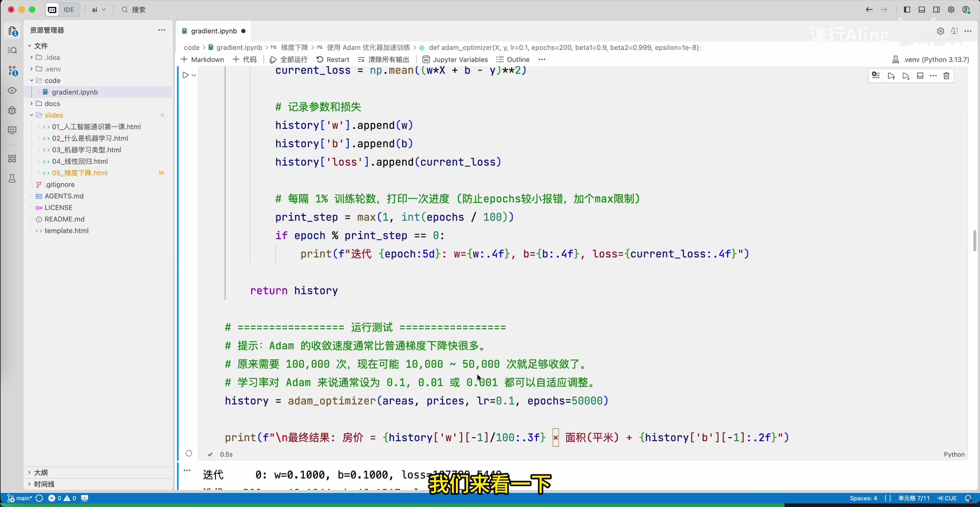This screenshot has width=980, height=507.
Task: Go back with the left arrow
Action: 869,10
